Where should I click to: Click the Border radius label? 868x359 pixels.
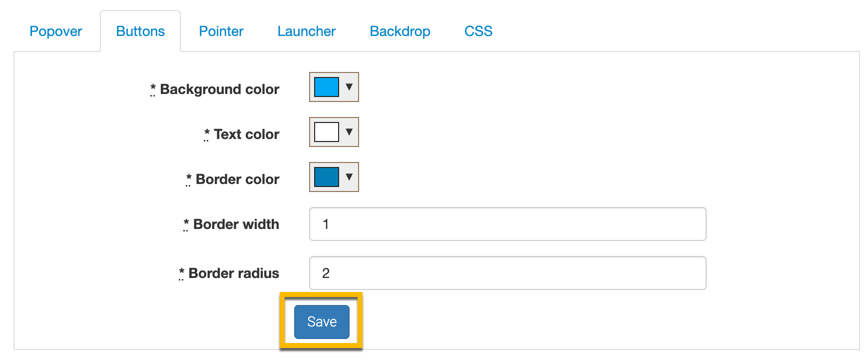(234, 273)
